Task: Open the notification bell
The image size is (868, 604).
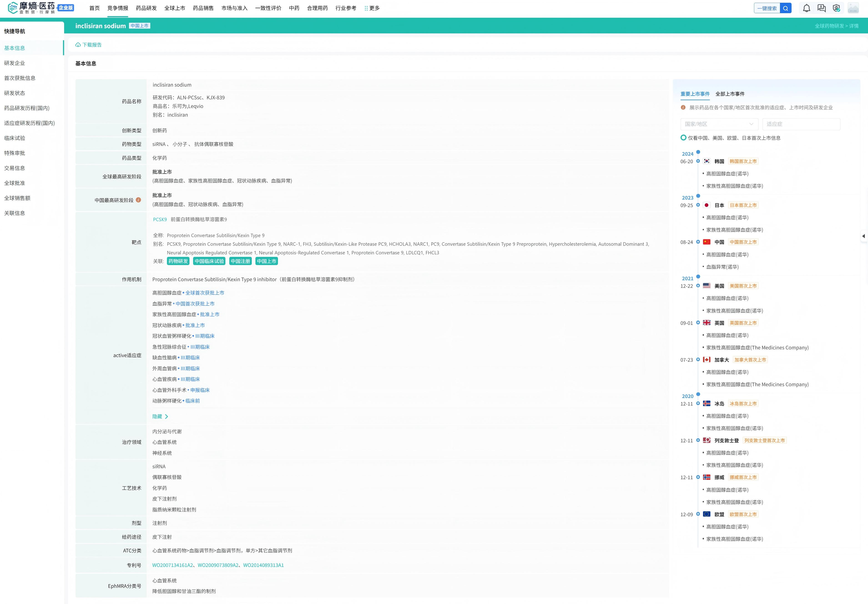Action: coord(806,8)
